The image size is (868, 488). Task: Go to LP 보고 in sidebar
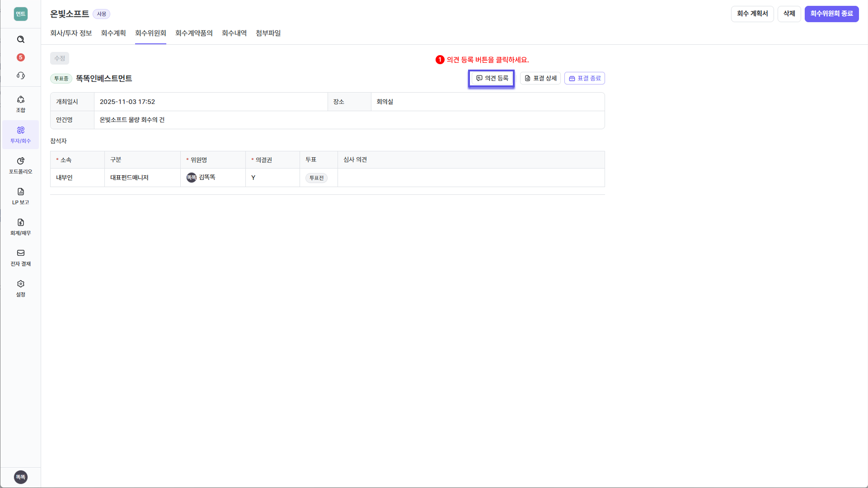point(21,196)
